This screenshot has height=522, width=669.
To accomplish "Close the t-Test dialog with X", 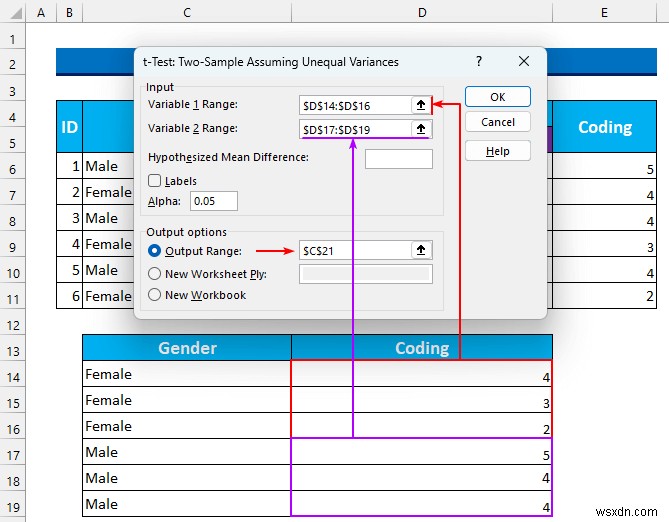I will (x=524, y=61).
